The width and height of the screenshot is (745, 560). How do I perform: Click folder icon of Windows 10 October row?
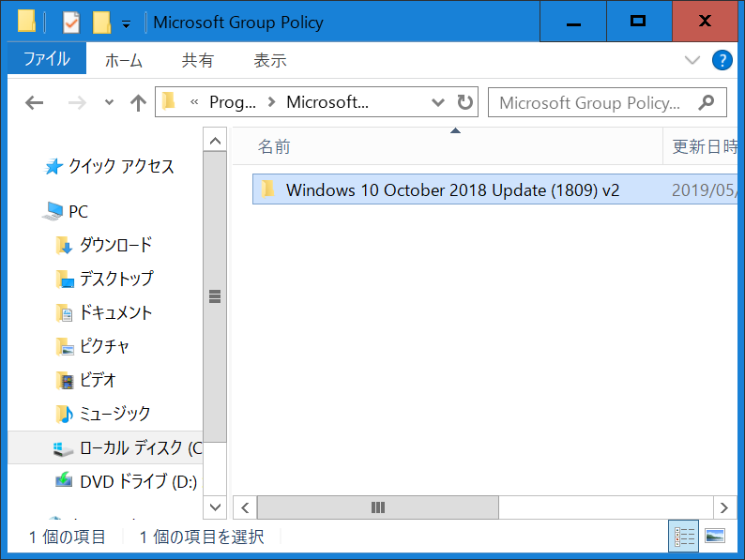(267, 189)
